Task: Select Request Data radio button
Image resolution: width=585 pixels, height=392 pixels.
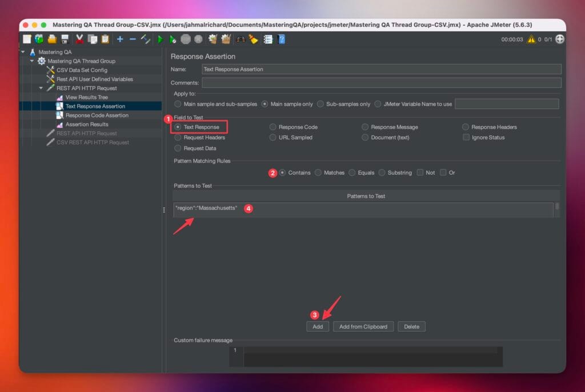Action: click(178, 148)
